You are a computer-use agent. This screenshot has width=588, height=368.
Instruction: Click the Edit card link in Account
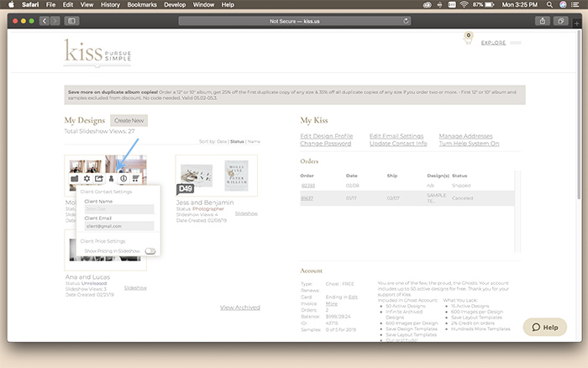(353, 297)
